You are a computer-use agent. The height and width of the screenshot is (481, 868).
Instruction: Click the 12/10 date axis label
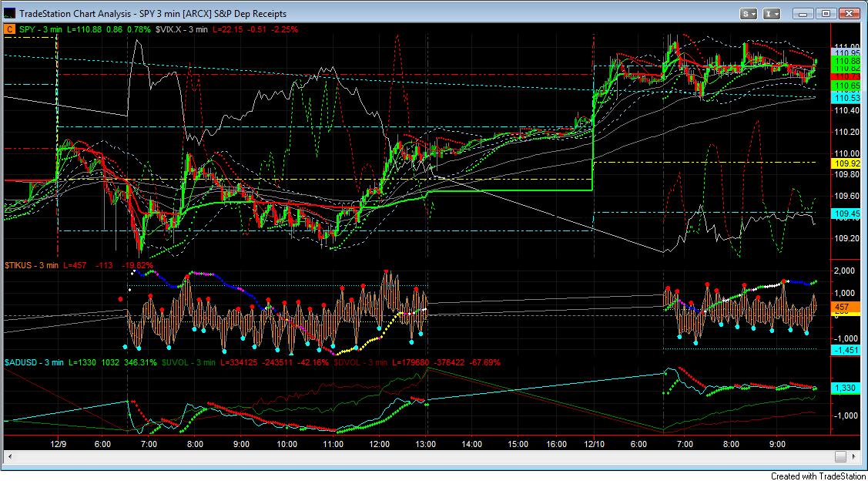pos(593,444)
